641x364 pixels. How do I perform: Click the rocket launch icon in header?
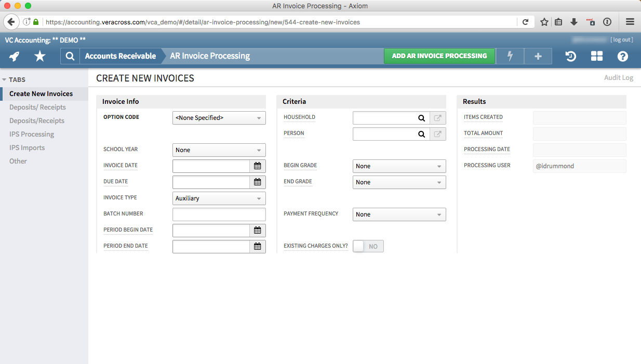point(14,56)
